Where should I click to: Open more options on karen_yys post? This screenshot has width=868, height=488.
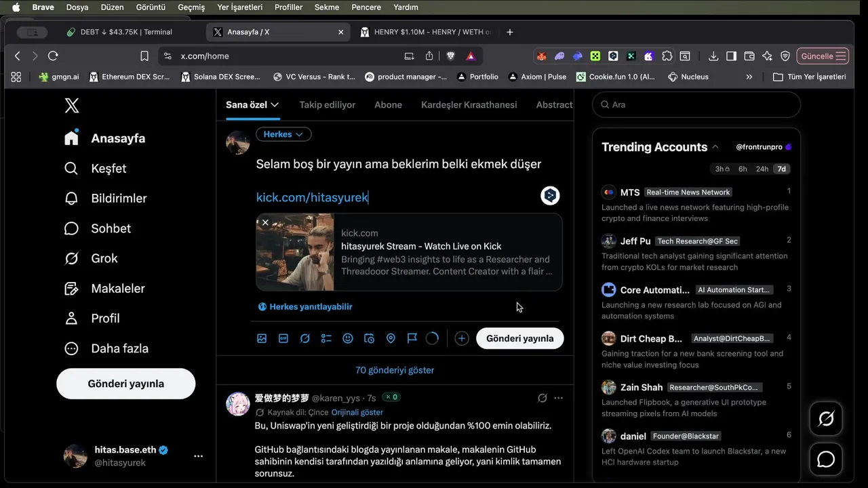(558, 398)
